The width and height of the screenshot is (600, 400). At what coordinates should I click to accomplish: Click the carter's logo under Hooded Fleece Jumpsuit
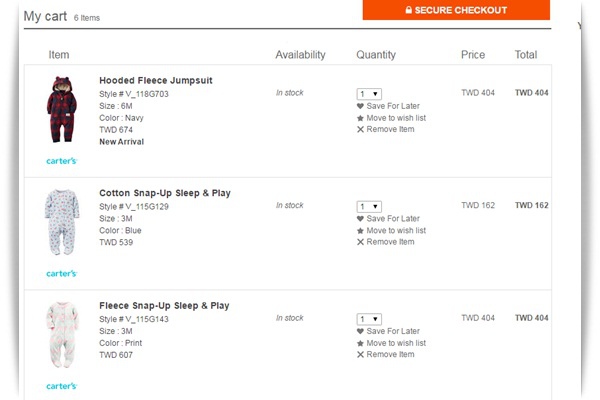[62, 161]
